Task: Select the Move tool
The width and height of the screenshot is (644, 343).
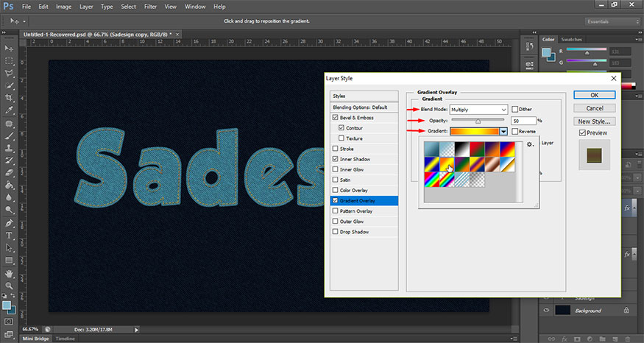Action: 9,49
